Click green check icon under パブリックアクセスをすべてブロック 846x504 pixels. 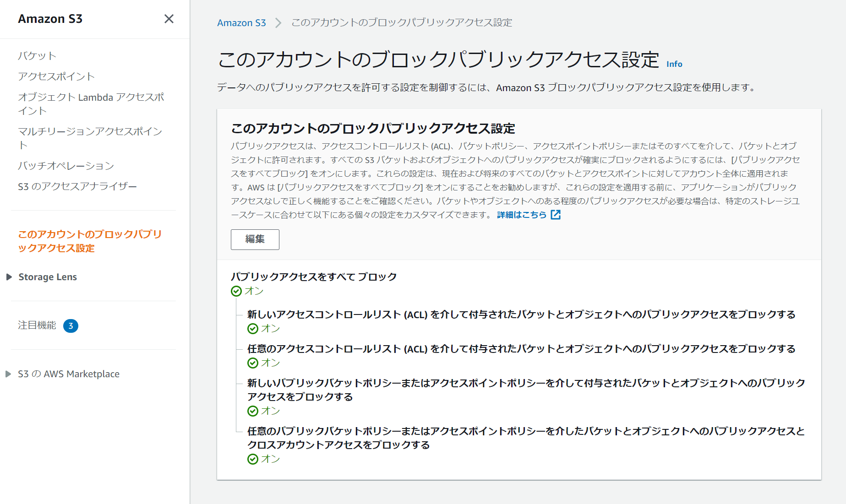click(x=236, y=291)
